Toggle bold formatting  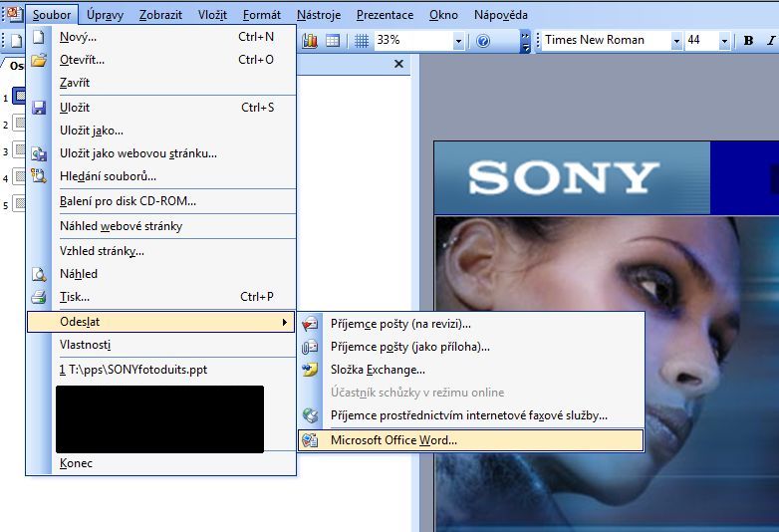(x=749, y=41)
